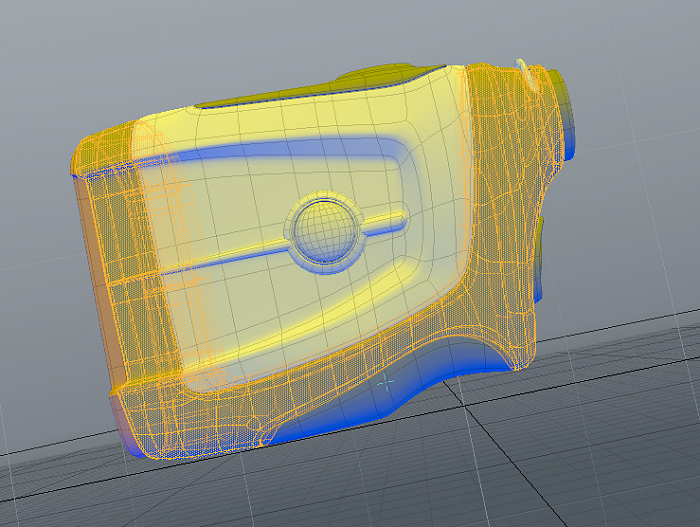Click the round dome on the side panel
Image resolution: width=700 pixels, height=527 pixels.
click(x=322, y=230)
